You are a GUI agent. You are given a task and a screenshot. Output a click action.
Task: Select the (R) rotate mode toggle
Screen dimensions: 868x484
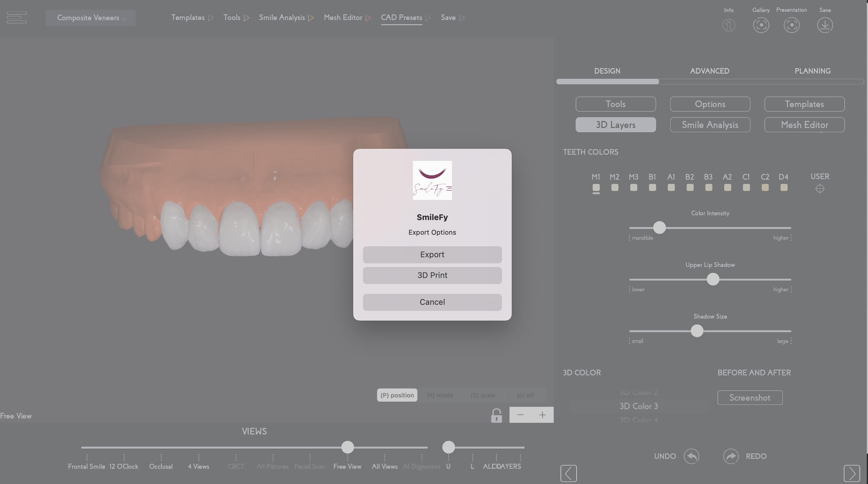[440, 395]
